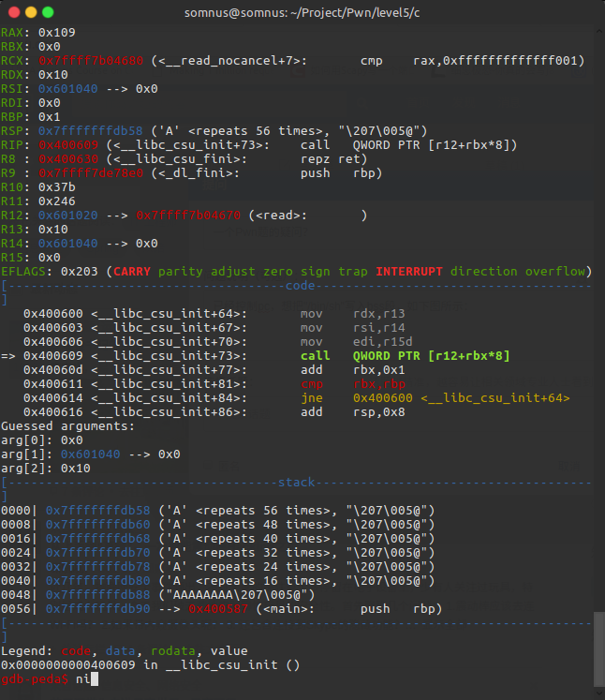Click the terminal title 'somnus@somnus: ~/Project/Pwn/level5/c'
This screenshot has width=605, height=700.
pos(302,12)
